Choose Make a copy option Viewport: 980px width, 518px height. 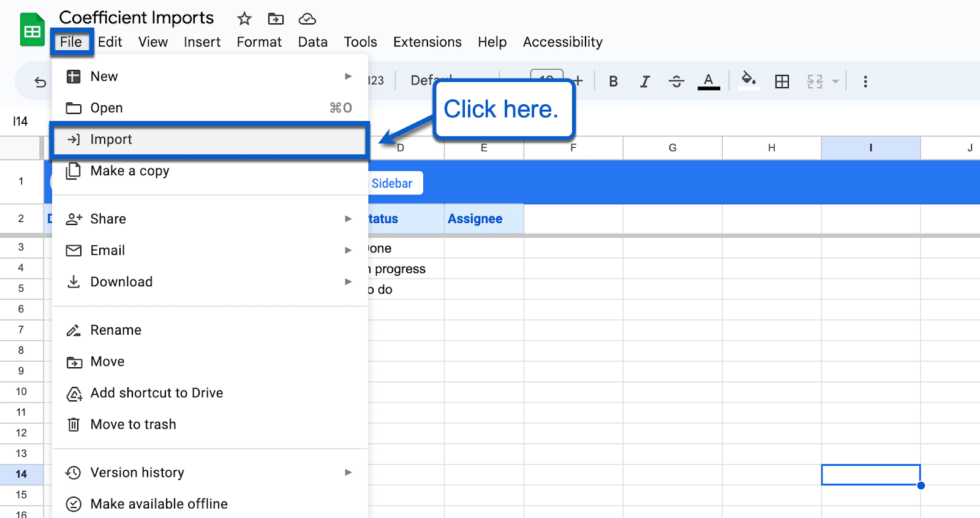[x=130, y=171]
